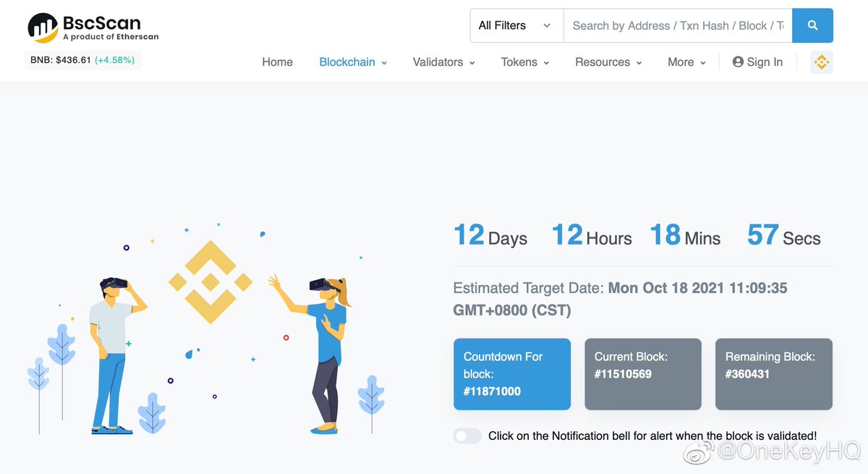Open the Binance chain selector icon
868x474 pixels.
(x=821, y=62)
